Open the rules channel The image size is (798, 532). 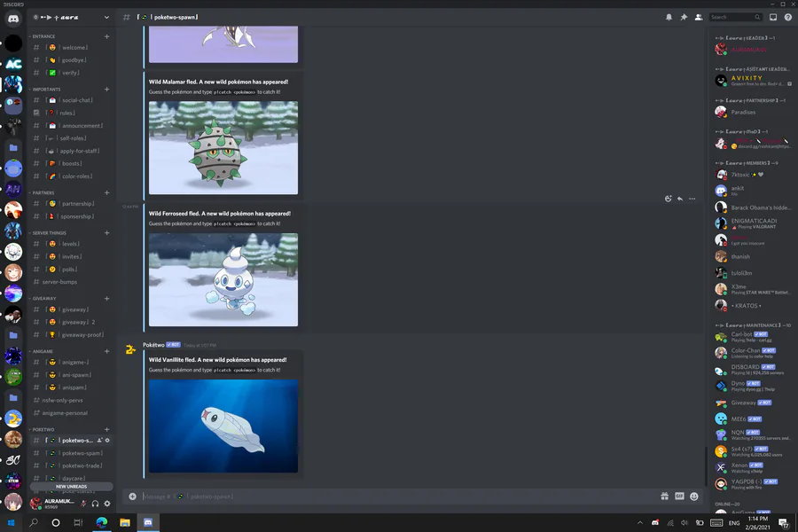pos(71,113)
